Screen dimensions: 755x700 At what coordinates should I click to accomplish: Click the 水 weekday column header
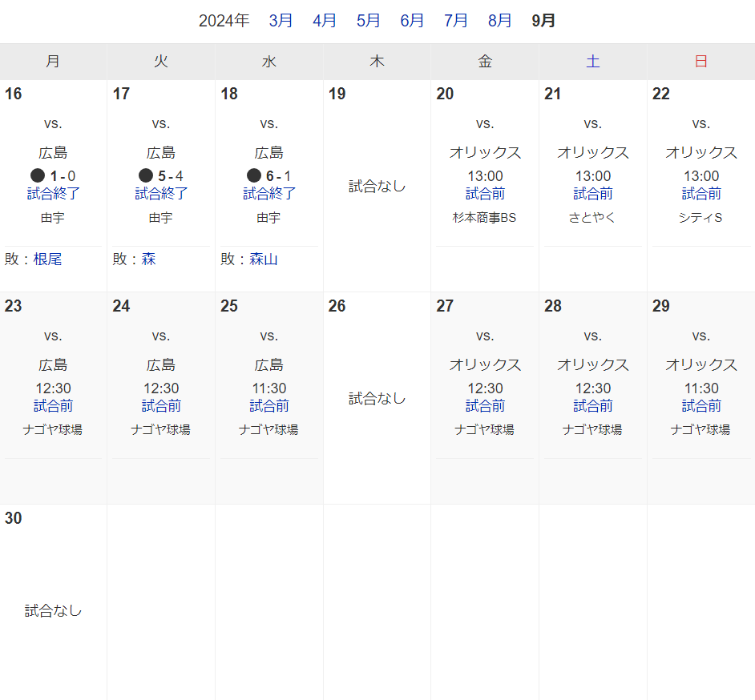click(269, 62)
